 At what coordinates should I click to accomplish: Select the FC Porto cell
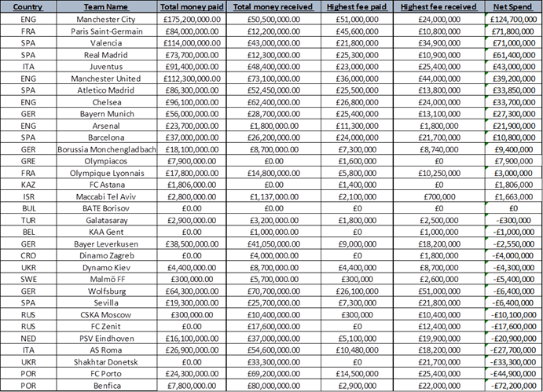[106, 374]
